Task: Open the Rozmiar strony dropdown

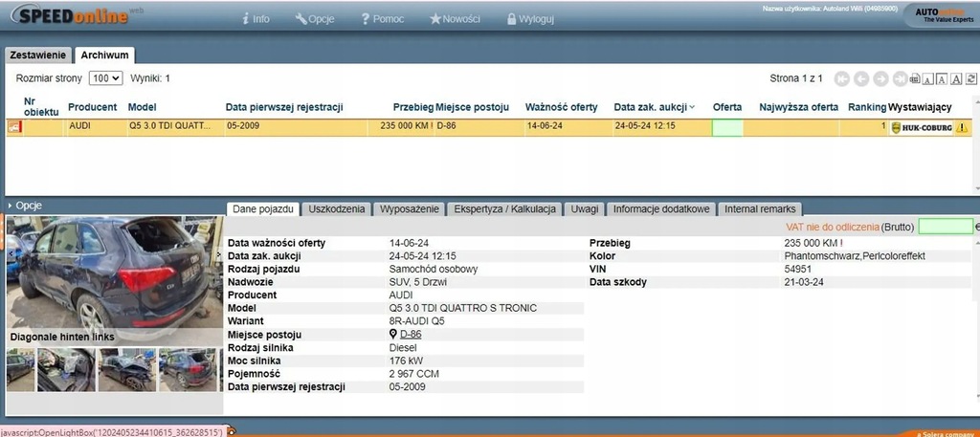Action: coord(105,78)
